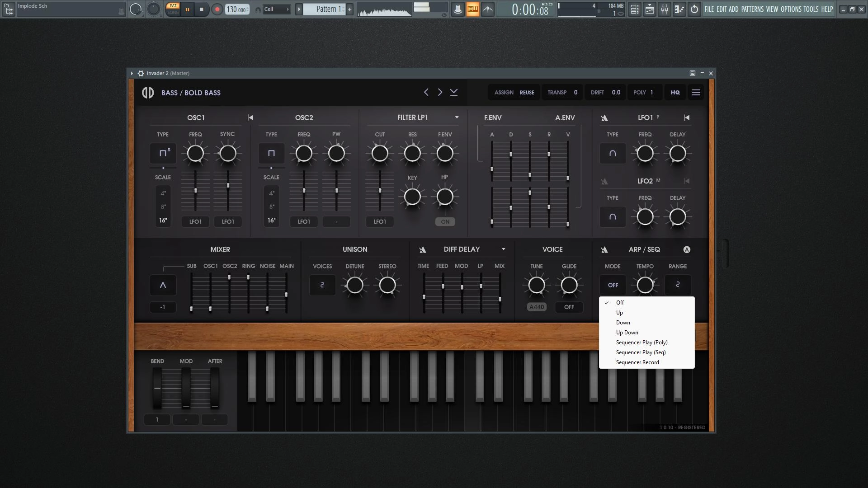Click the transport record button

click(x=217, y=9)
